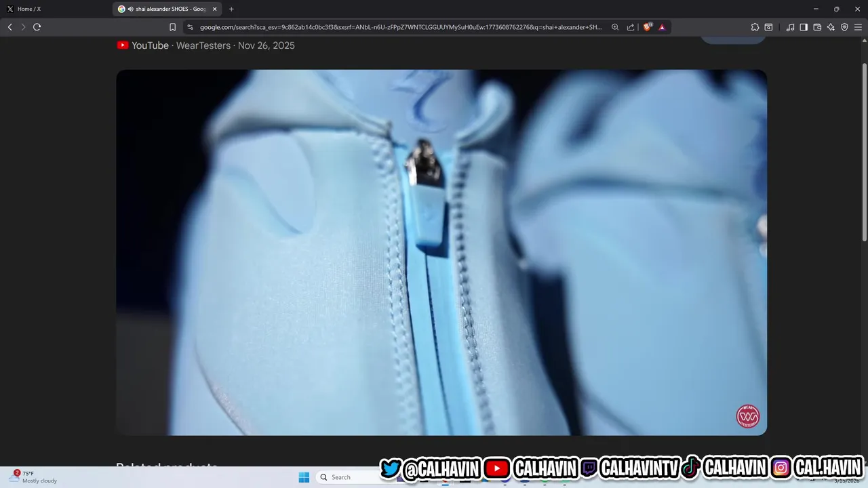Click the vertical page scrollbar
Image resolution: width=868 pixels, height=488 pixels.
864,152
